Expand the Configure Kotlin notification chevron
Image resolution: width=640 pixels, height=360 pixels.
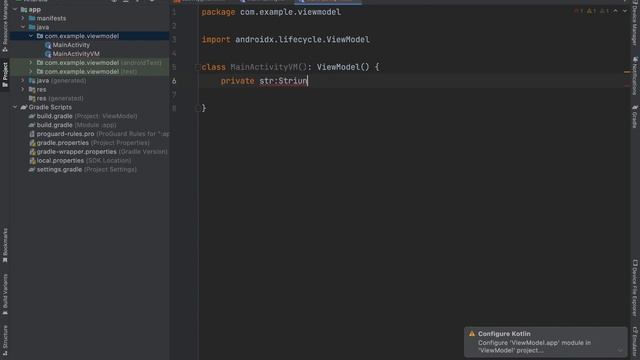coord(620,350)
